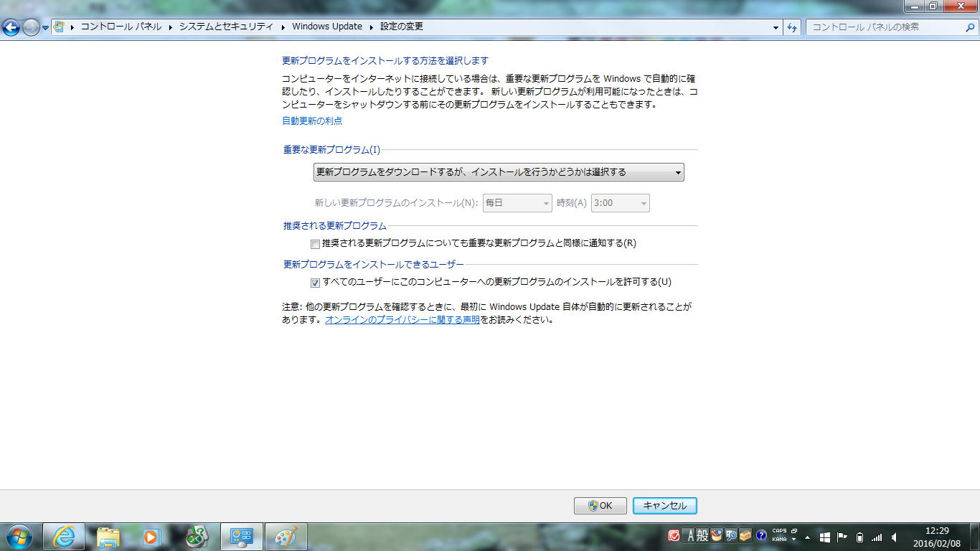The height and width of the screenshot is (551, 980).
Task: Click the キャンセル button
Action: 665,506
